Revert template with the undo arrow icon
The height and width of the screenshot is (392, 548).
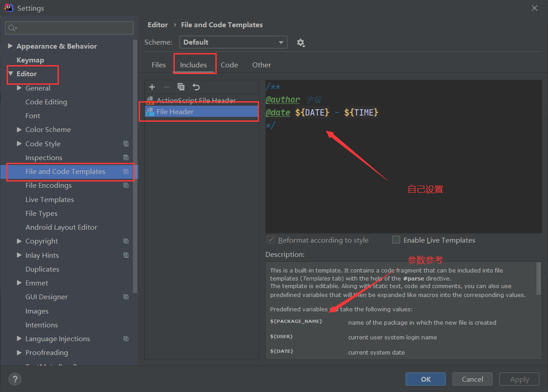tap(196, 87)
